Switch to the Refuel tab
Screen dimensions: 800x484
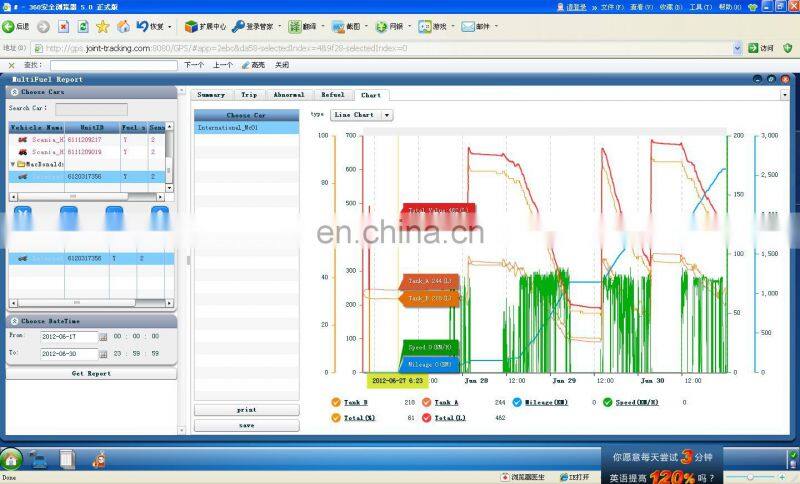point(332,95)
